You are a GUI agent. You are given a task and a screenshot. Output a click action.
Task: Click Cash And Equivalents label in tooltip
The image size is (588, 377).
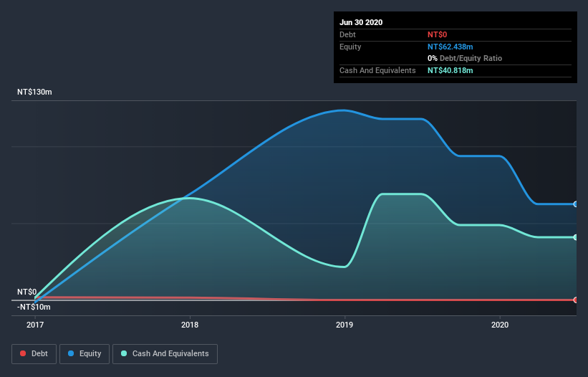pos(377,70)
